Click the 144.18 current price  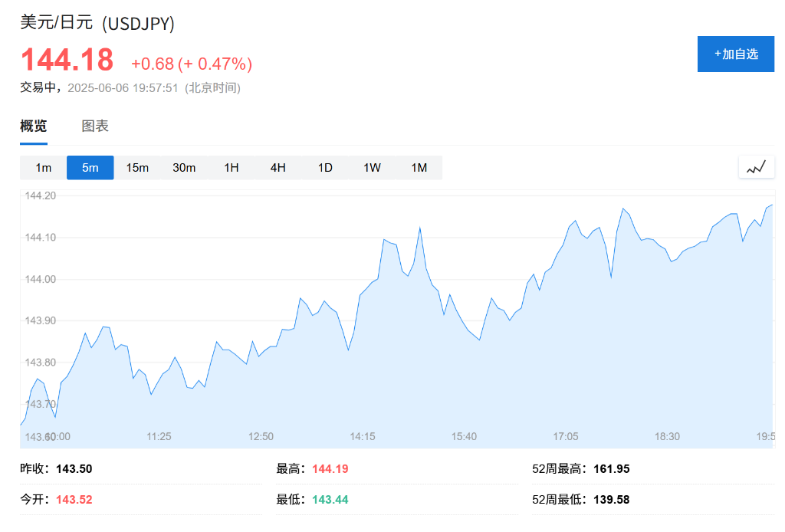click(x=67, y=60)
